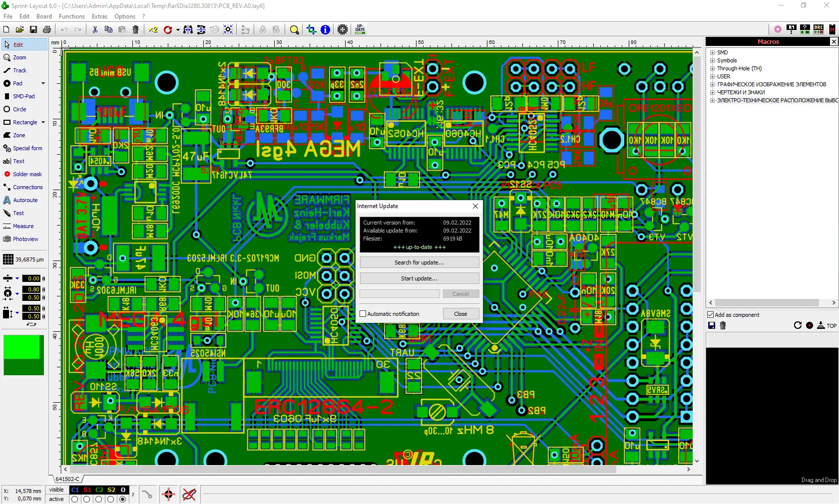Open the Functions menu
The width and height of the screenshot is (839, 504).
[72, 16]
